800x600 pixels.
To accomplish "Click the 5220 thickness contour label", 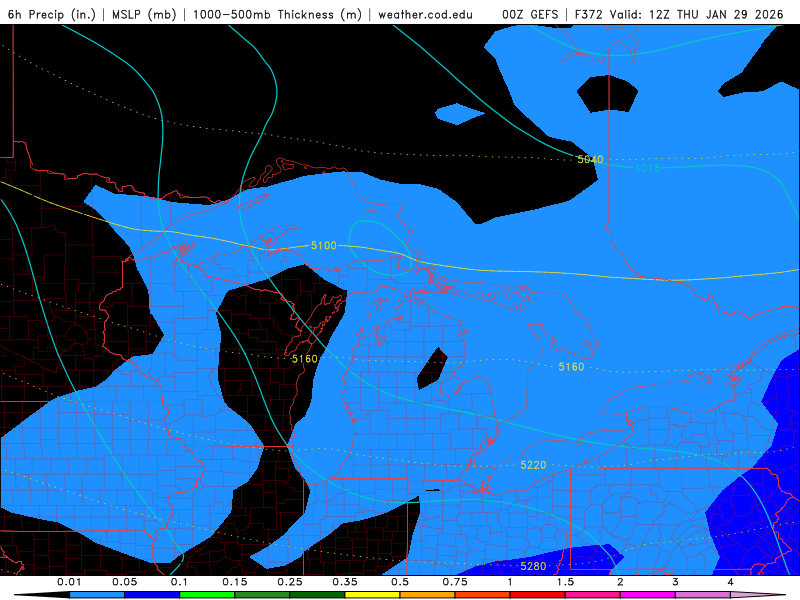I will 533,465.
